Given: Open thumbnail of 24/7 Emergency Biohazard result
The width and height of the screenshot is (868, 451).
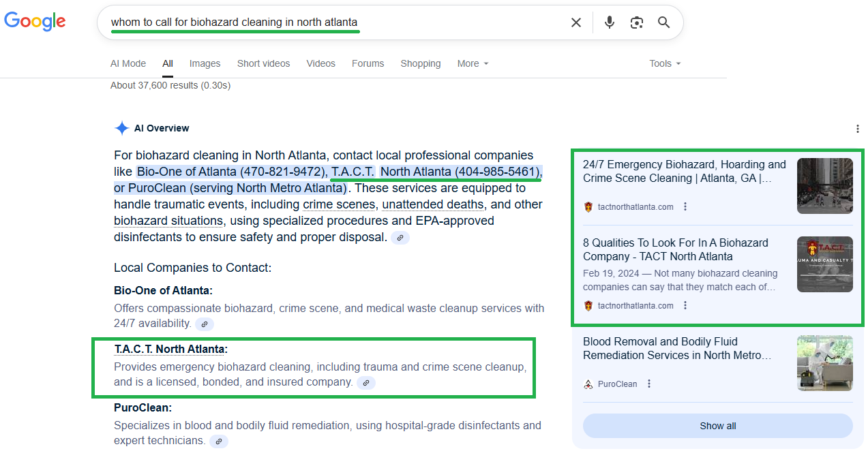Looking at the screenshot, I should (825, 186).
